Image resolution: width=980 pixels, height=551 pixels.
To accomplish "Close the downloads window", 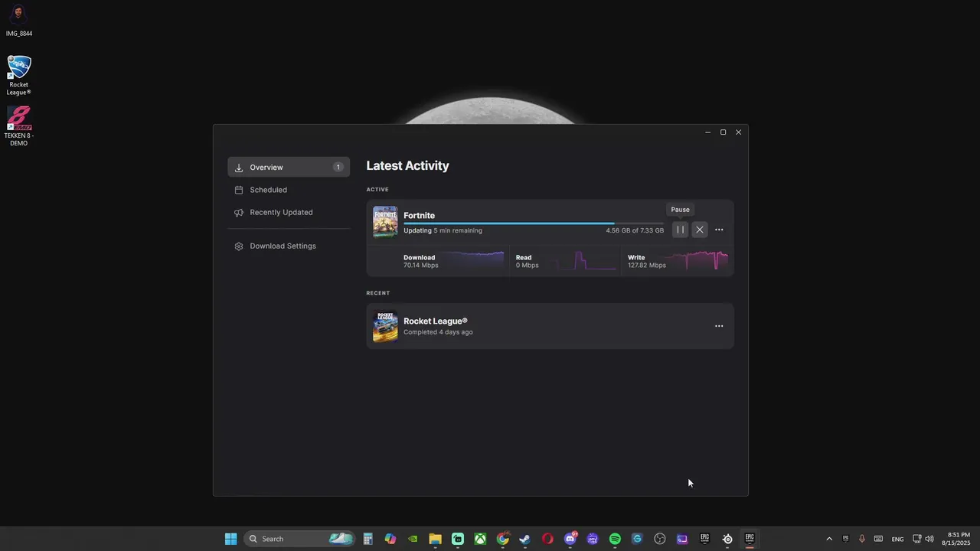I will coord(738,132).
